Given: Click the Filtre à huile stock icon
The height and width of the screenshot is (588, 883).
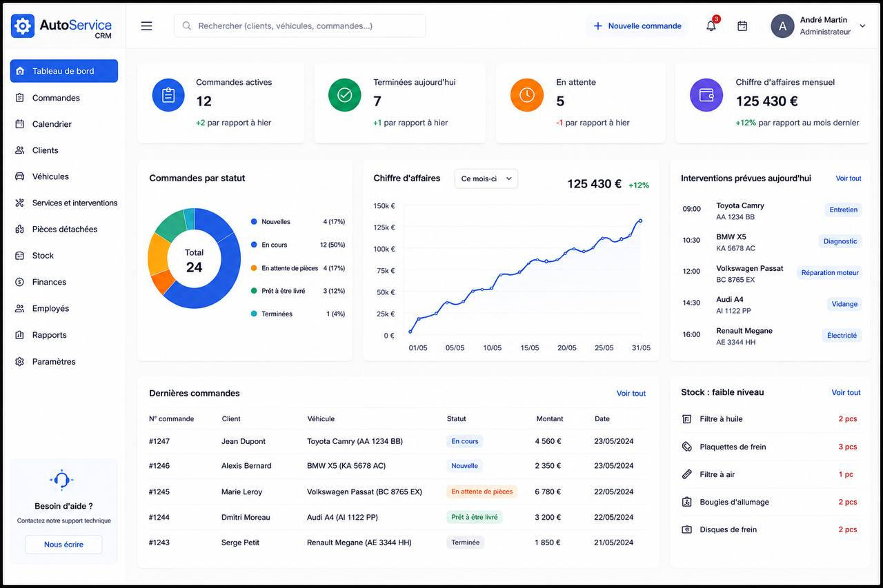Looking at the screenshot, I should point(686,419).
